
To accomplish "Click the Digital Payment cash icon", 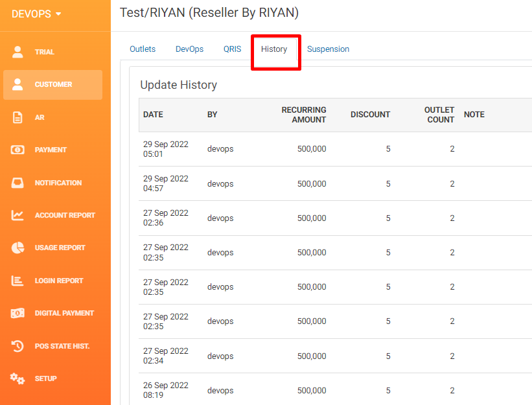I will 17,313.
